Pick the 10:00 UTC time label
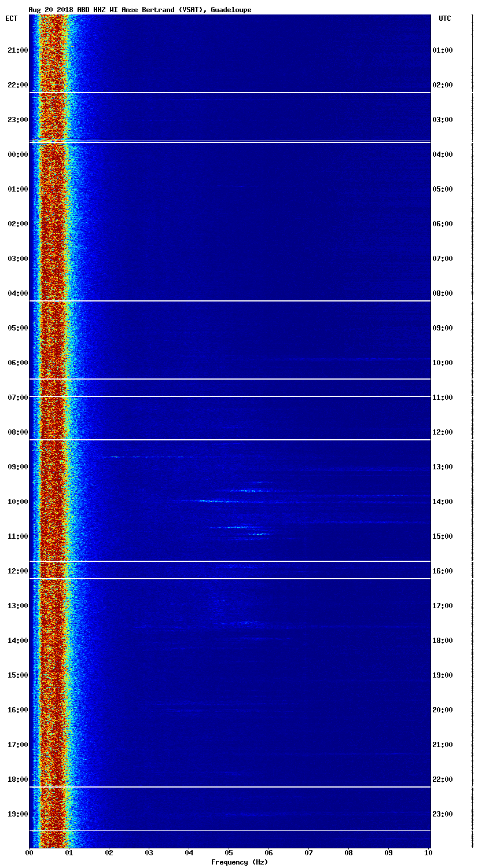Screen dimensions: 493x868 (443, 363)
